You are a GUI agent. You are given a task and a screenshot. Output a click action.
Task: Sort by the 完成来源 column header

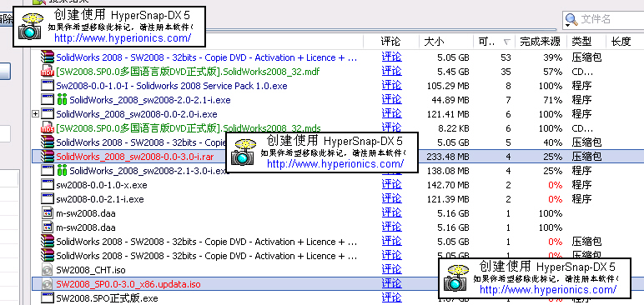point(540,42)
